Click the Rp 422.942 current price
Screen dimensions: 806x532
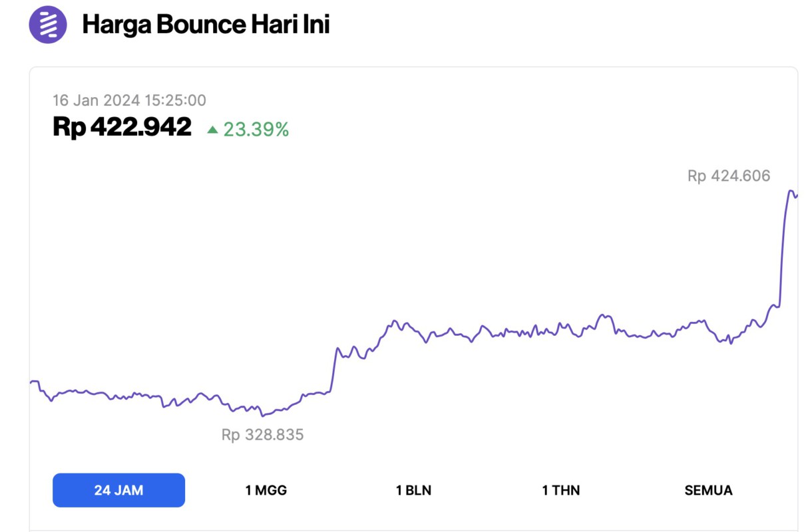121,127
